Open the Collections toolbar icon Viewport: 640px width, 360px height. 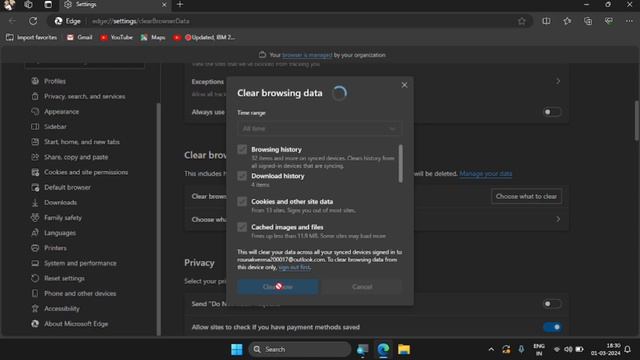tap(588, 21)
